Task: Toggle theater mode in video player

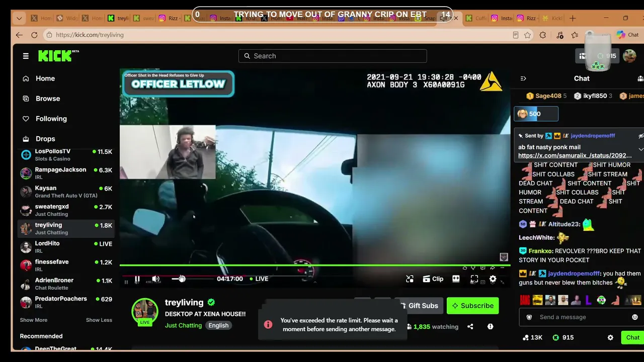Action: click(x=456, y=279)
